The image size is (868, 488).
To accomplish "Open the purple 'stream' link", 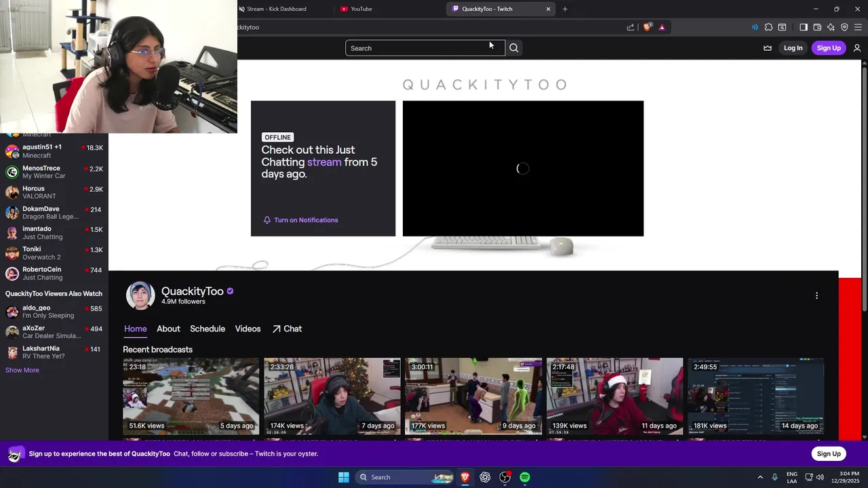I will pyautogui.click(x=324, y=162).
